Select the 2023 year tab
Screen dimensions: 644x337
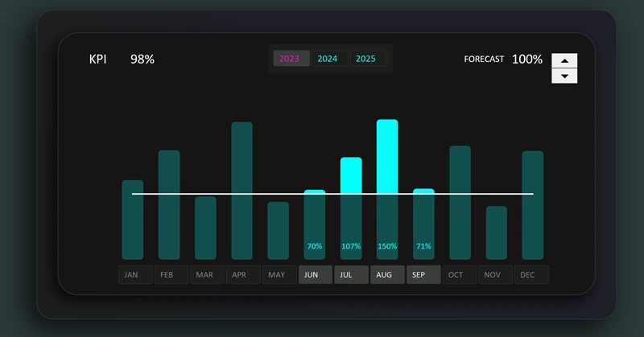point(291,59)
